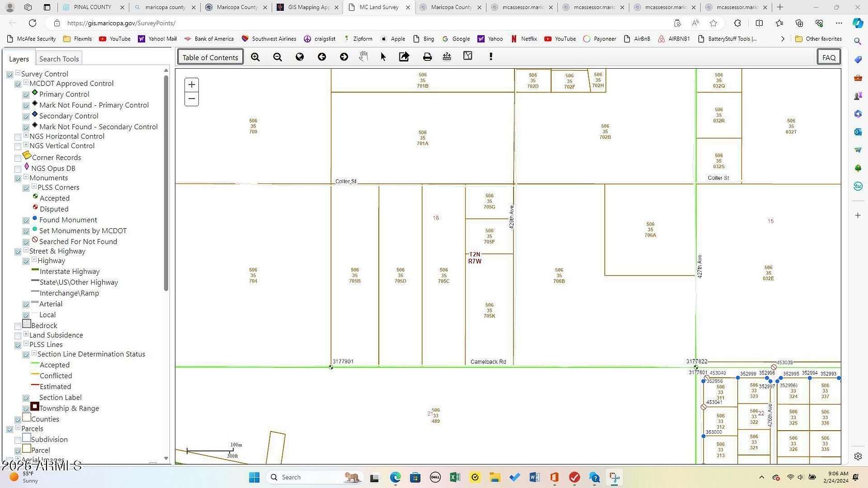Collapse the PLSS Corners group
The height and width of the screenshot is (488, 868).
(34, 187)
